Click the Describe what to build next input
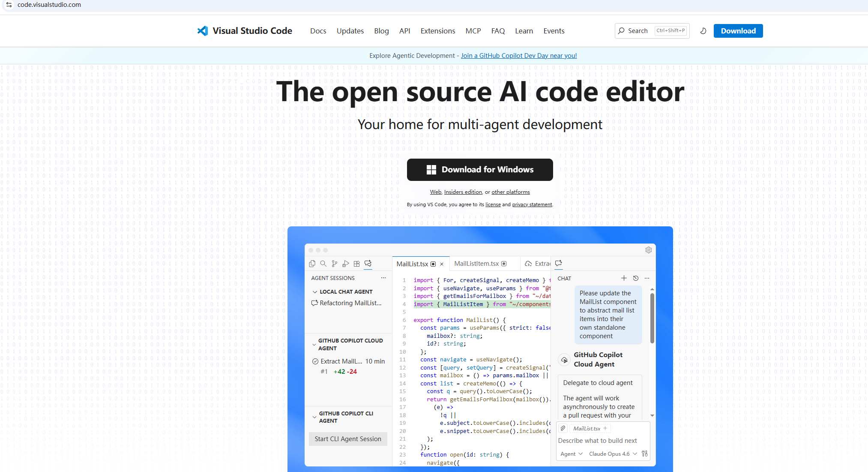Screen dimensions: 868x472 point(597,441)
